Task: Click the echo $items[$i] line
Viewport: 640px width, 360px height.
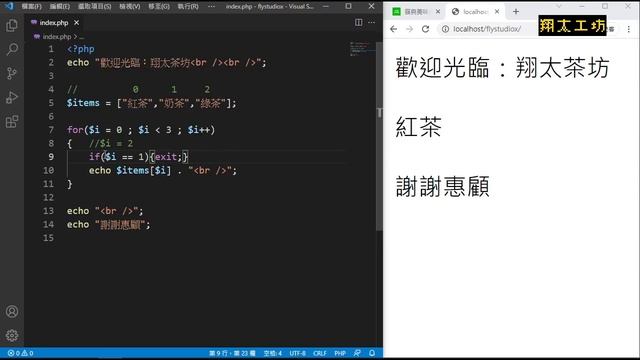Action: pos(163,171)
